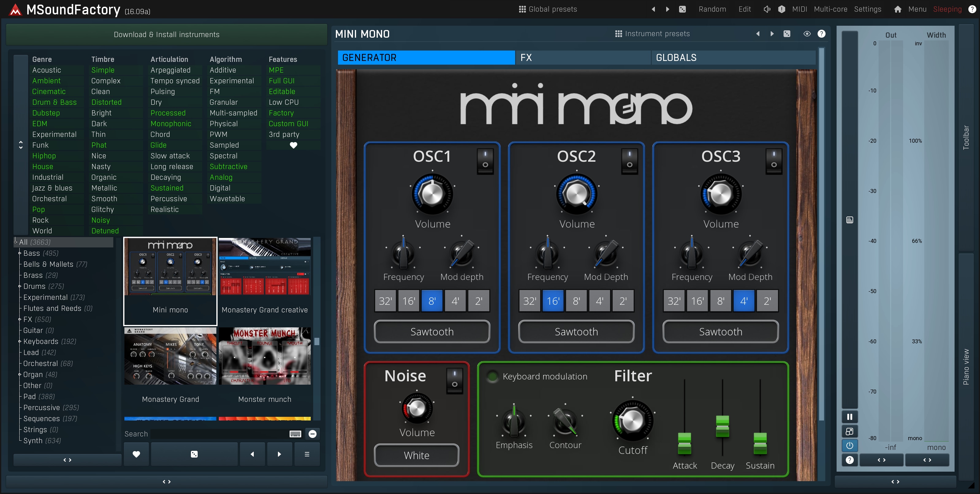Switch to the FX tab
This screenshot has height=494, width=980.
click(x=583, y=58)
